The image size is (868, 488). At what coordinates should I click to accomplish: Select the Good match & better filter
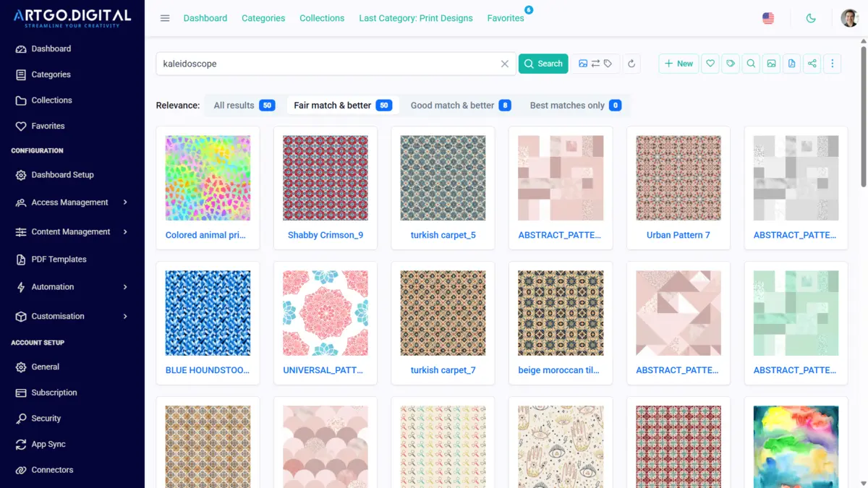coord(460,106)
